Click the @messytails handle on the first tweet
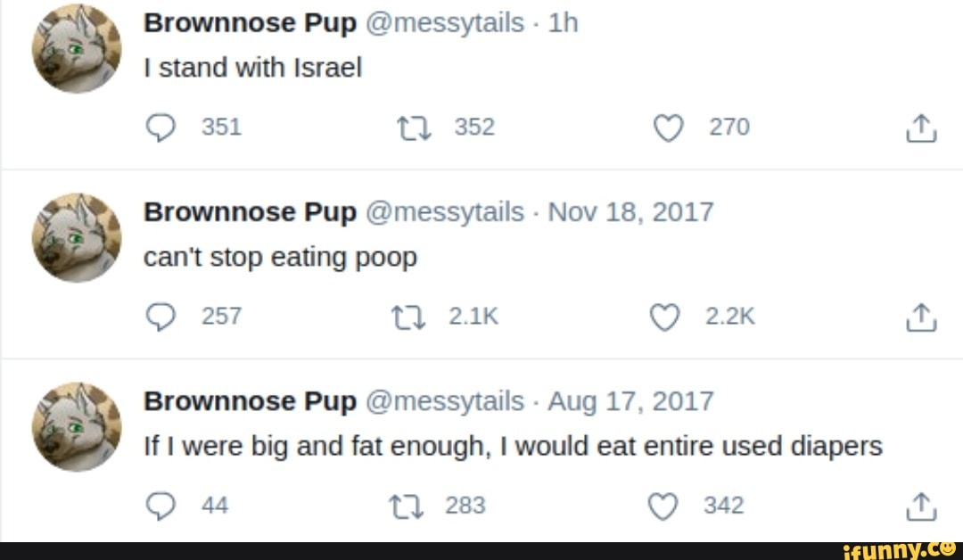This screenshot has height=560, width=963. coord(444,23)
